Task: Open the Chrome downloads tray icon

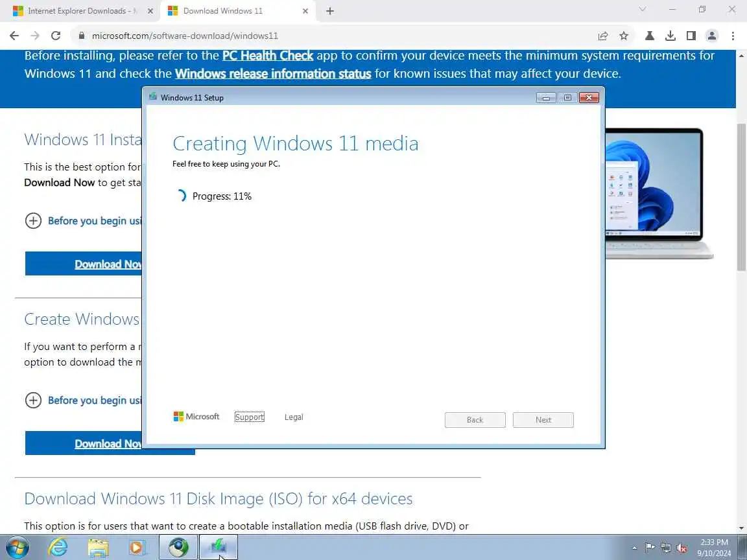Action: point(670,36)
